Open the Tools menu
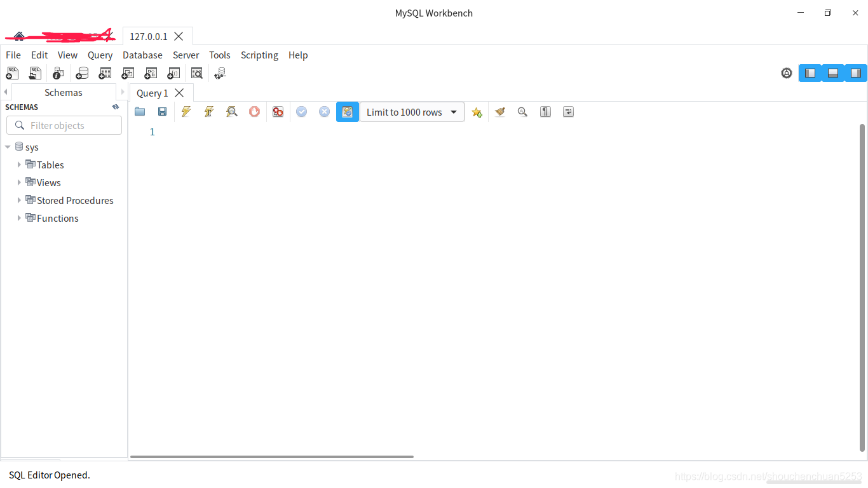 [220, 55]
